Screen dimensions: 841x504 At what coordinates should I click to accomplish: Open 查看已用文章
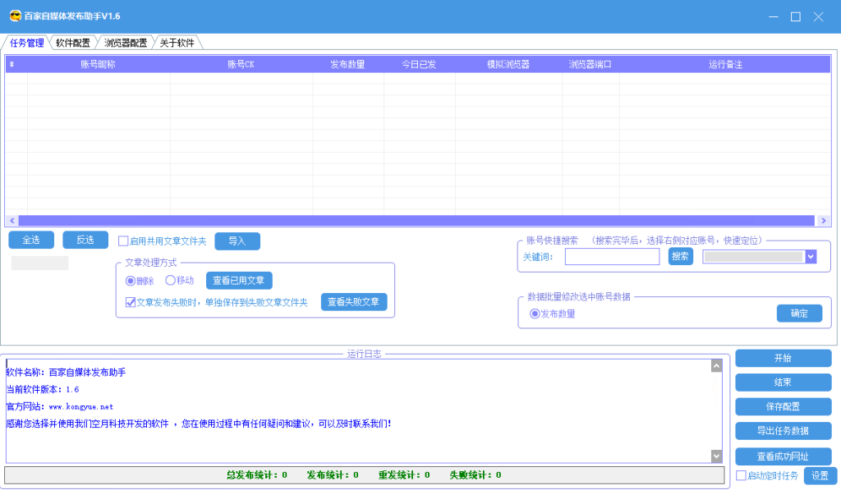tap(239, 281)
